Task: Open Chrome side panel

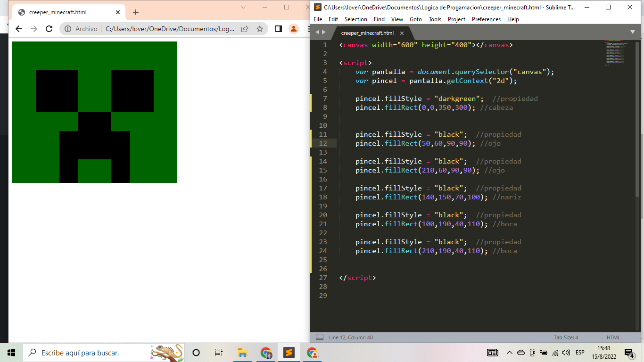Action: tap(278, 29)
